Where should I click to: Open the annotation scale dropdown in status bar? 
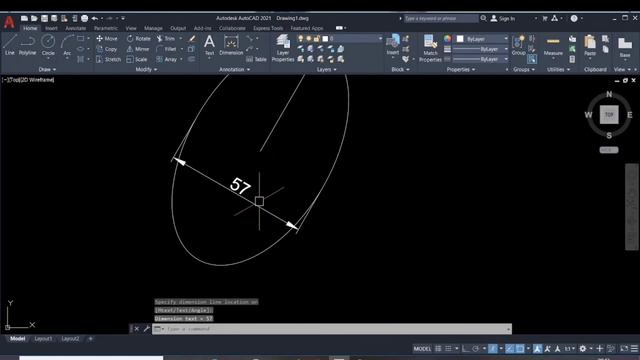coord(570,349)
